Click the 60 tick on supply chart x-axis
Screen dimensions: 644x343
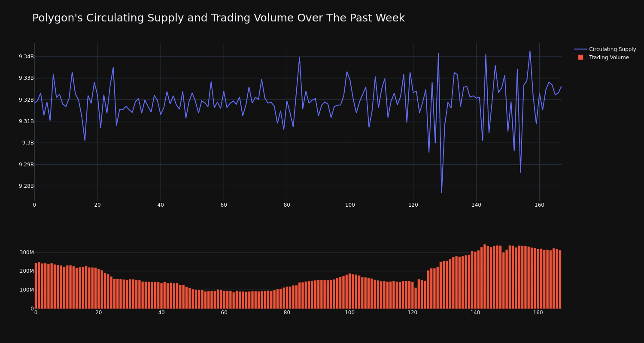(x=224, y=205)
